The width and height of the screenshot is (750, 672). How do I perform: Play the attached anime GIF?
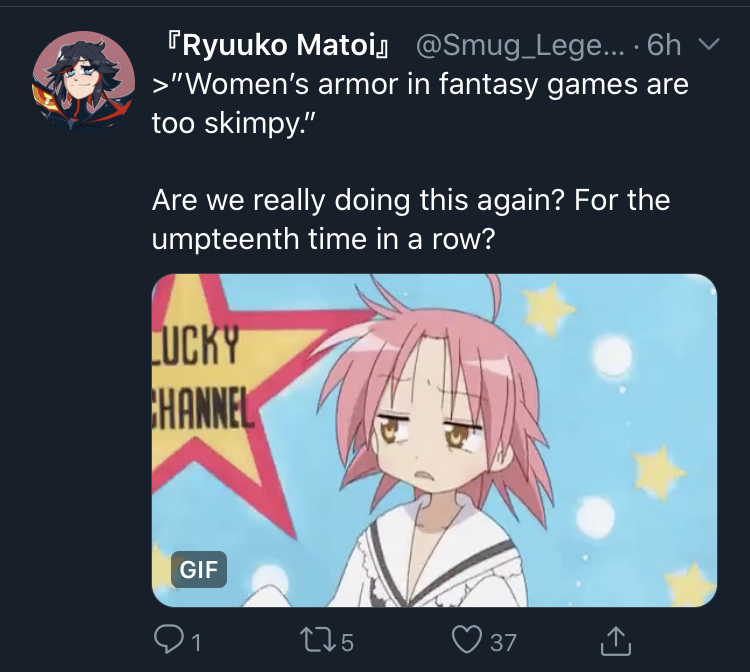(x=434, y=440)
